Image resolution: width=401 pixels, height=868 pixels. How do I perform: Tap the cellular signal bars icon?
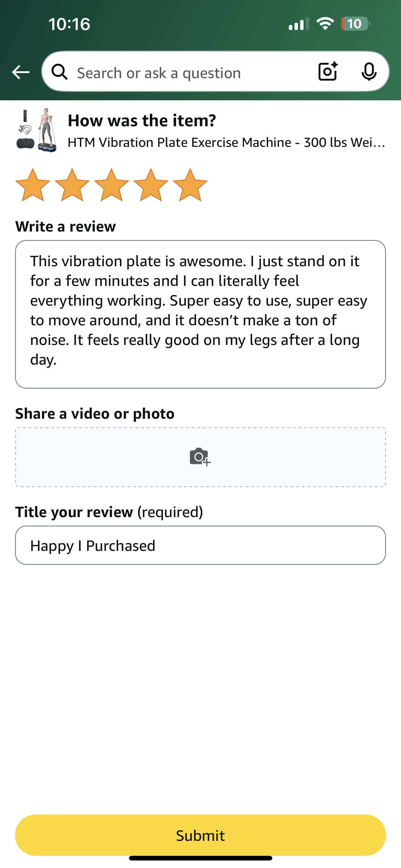point(299,23)
